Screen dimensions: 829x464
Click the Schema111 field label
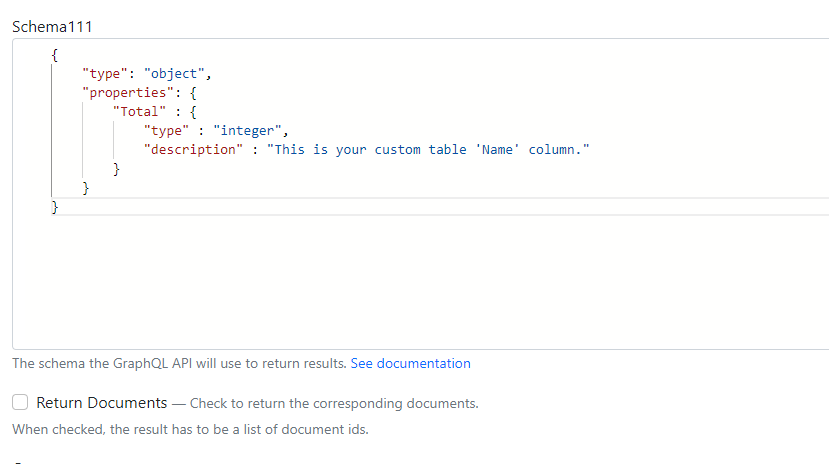tap(52, 26)
